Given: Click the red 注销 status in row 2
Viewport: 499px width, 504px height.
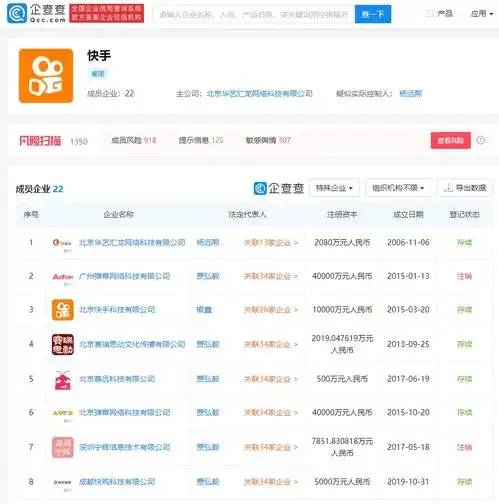Looking at the screenshot, I should coord(464,276).
